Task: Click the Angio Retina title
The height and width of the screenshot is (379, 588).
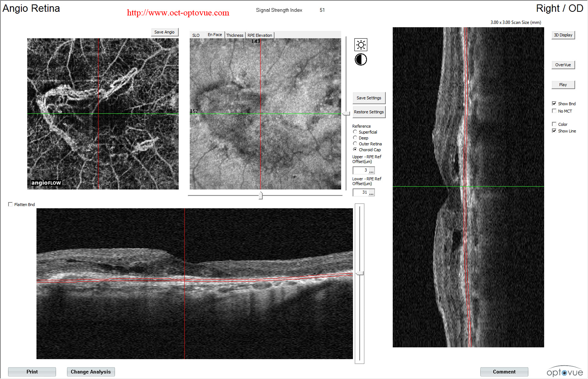Action: click(31, 8)
